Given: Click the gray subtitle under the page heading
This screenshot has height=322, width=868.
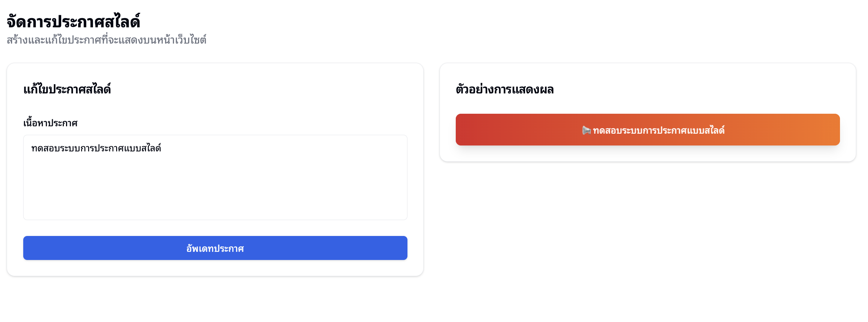Looking at the screenshot, I should [106, 40].
